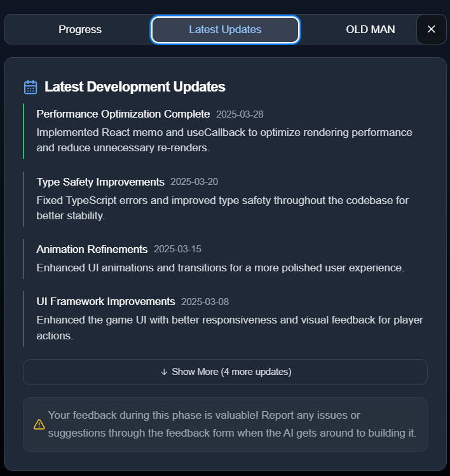
Task: Expand the list with Show More (4 more updates)
Action: click(x=225, y=372)
